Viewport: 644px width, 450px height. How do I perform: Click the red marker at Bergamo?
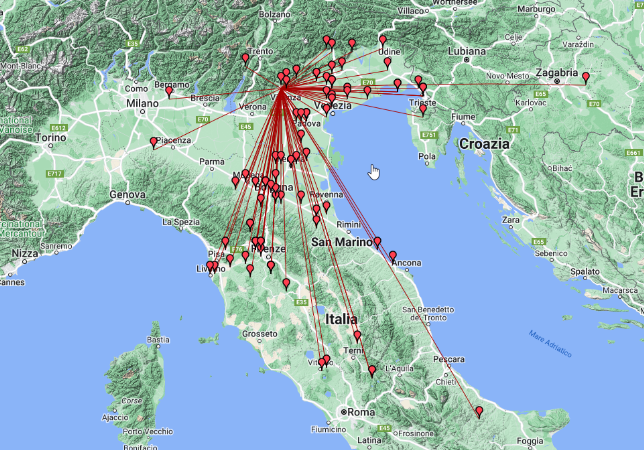[x=169, y=92]
